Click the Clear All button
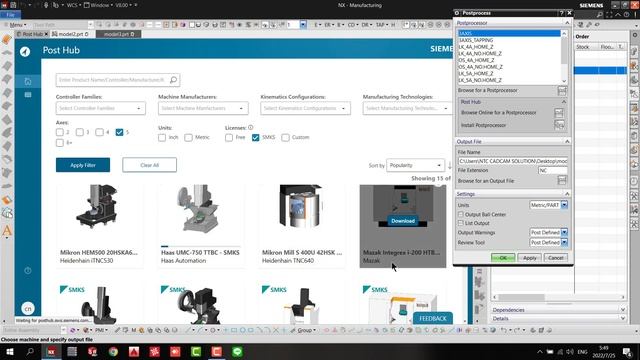 149,165
